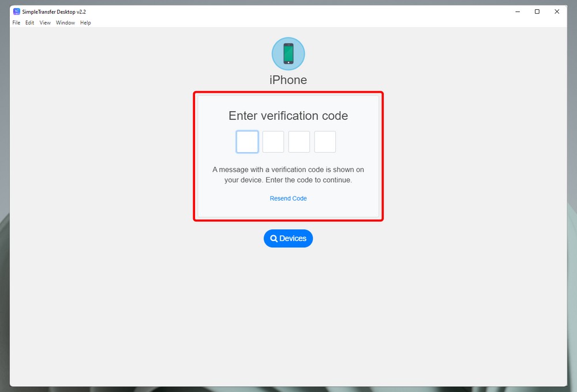Click the iPhone device name label
This screenshot has width=577, height=392.
tap(288, 80)
